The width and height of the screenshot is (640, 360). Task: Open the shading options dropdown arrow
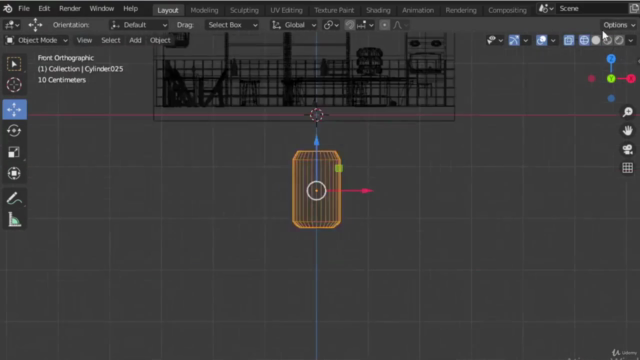pyautogui.click(x=631, y=40)
